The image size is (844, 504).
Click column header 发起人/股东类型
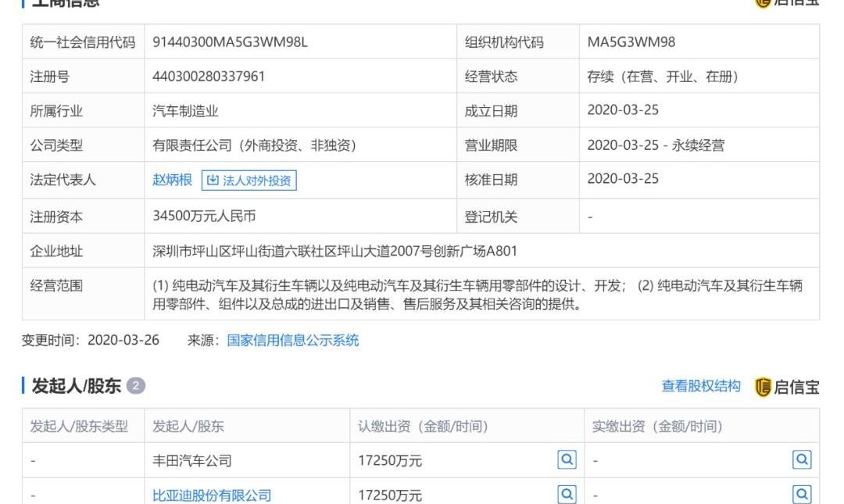[79, 427]
